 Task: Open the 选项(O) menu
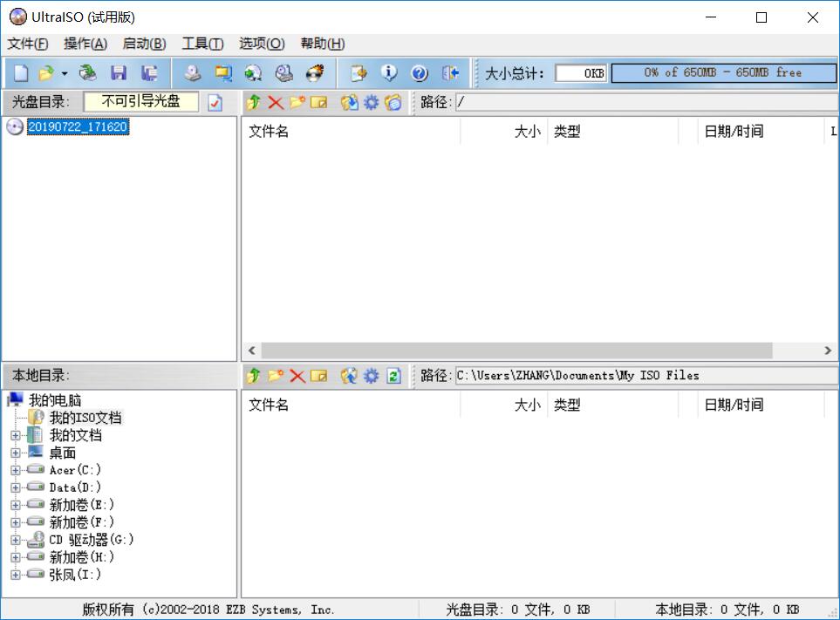pyautogui.click(x=262, y=44)
